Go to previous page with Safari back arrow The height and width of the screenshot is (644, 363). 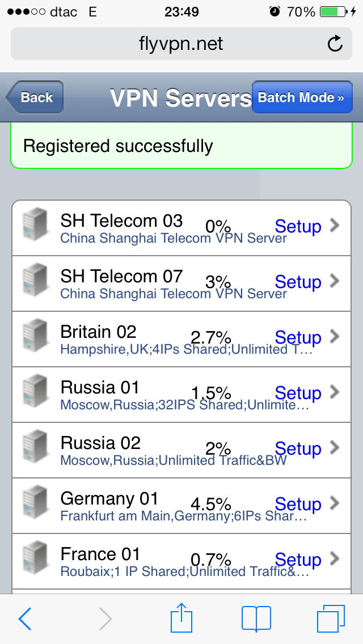24,618
